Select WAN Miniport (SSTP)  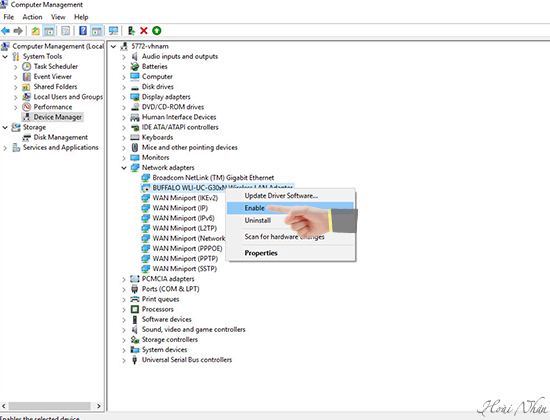(x=185, y=269)
